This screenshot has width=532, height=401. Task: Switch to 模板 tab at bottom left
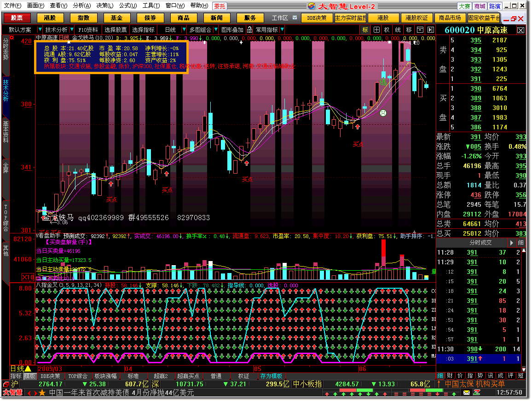point(29,376)
